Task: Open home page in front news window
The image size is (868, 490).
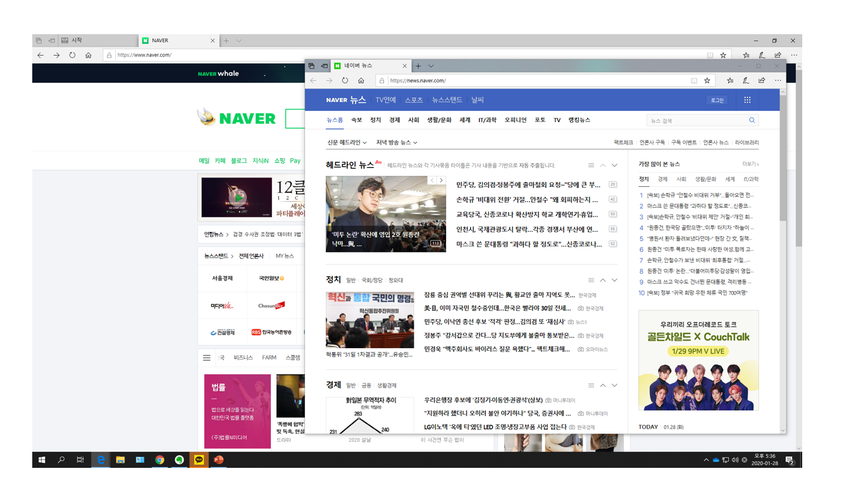Action: pyautogui.click(x=361, y=80)
